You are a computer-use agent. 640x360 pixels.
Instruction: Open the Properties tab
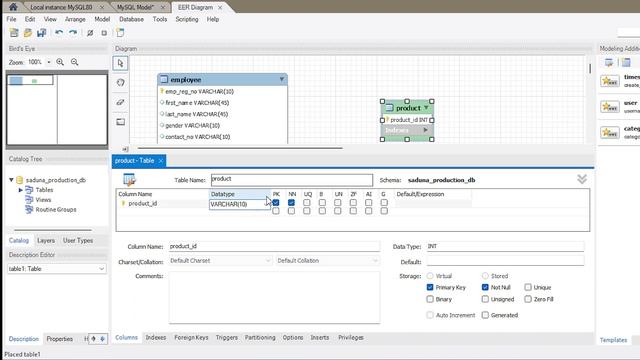[x=60, y=339]
